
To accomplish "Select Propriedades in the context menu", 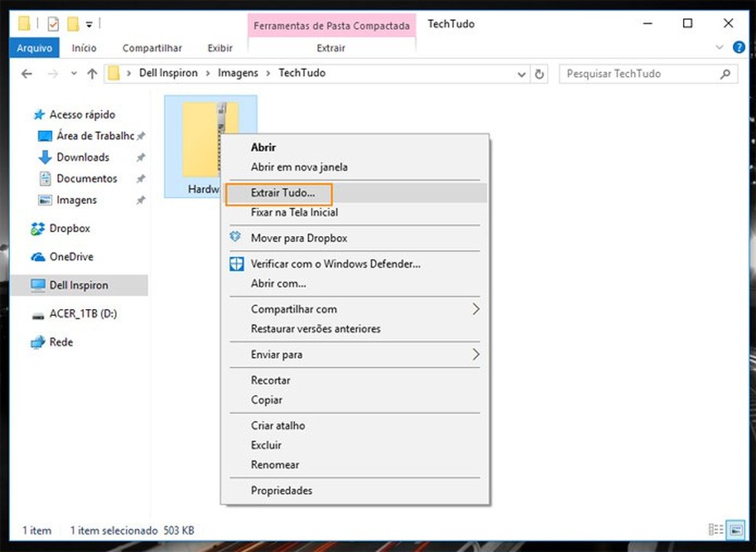I will (x=281, y=490).
